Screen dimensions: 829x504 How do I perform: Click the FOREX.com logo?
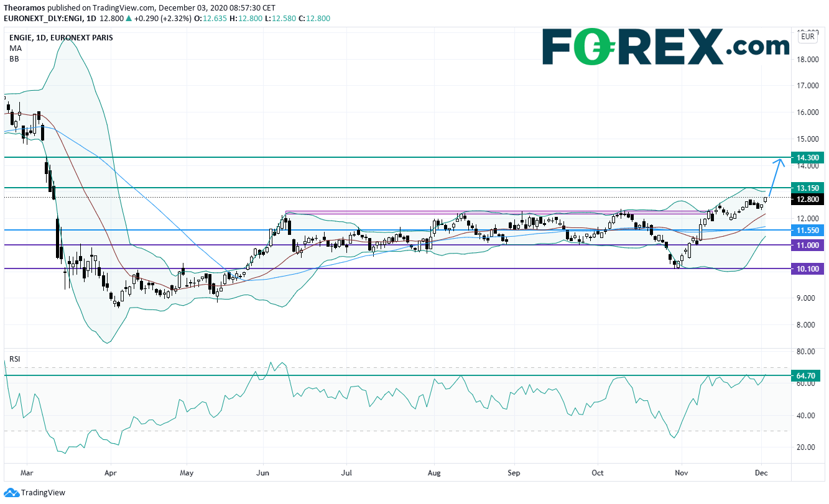[x=665, y=46]
